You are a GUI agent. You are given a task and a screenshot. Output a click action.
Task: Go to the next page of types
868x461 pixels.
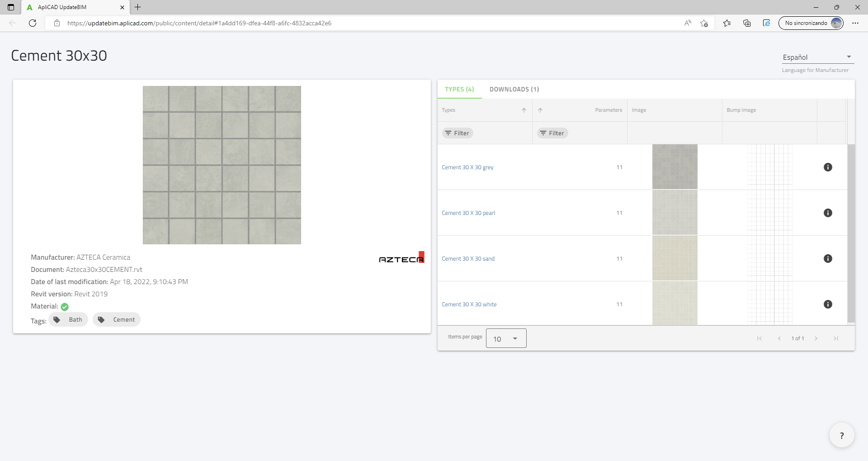coord(816,338)
